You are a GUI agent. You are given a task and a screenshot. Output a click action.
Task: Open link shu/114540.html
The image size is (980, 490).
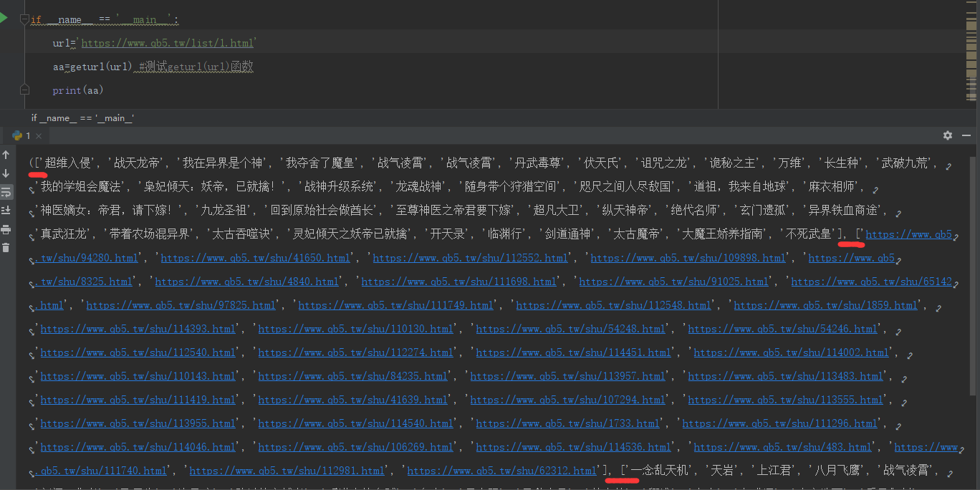tap(356, 423)
